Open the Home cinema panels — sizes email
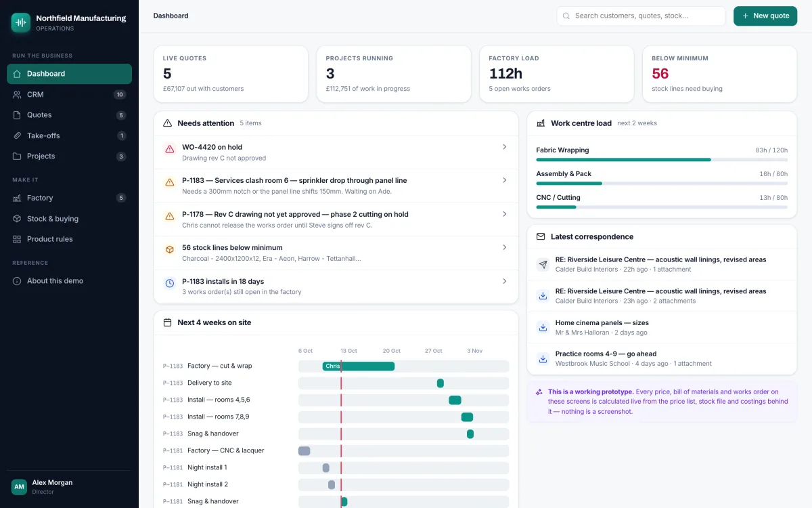 [662, 328]
